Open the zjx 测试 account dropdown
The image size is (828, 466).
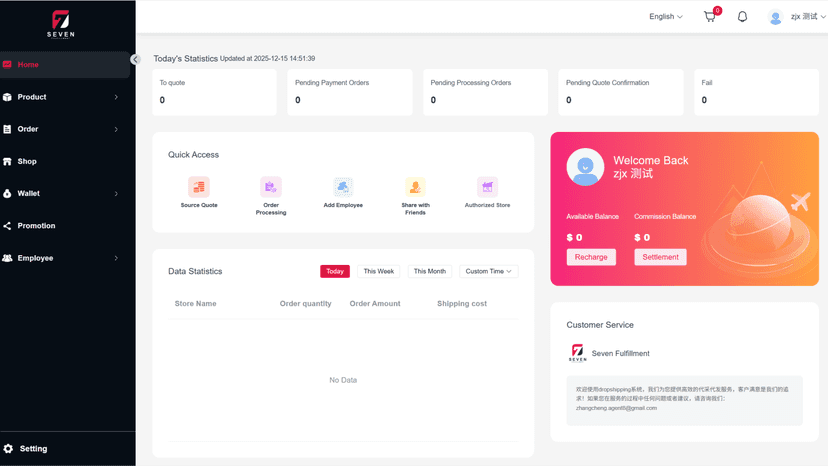[x=808, y=17]
